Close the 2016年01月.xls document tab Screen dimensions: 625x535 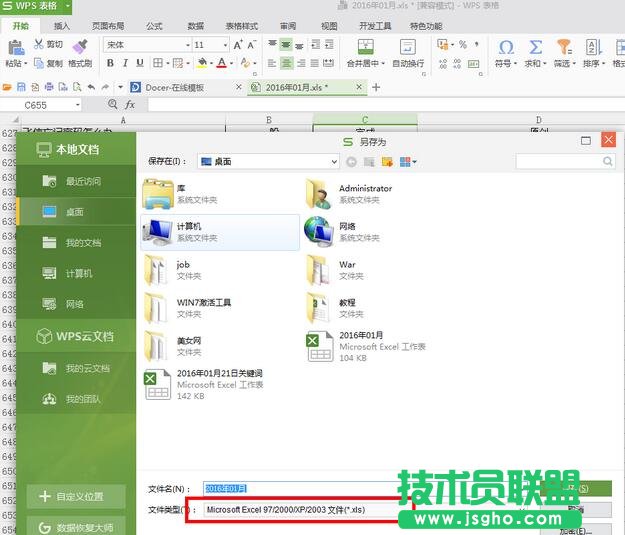[359, 87]
